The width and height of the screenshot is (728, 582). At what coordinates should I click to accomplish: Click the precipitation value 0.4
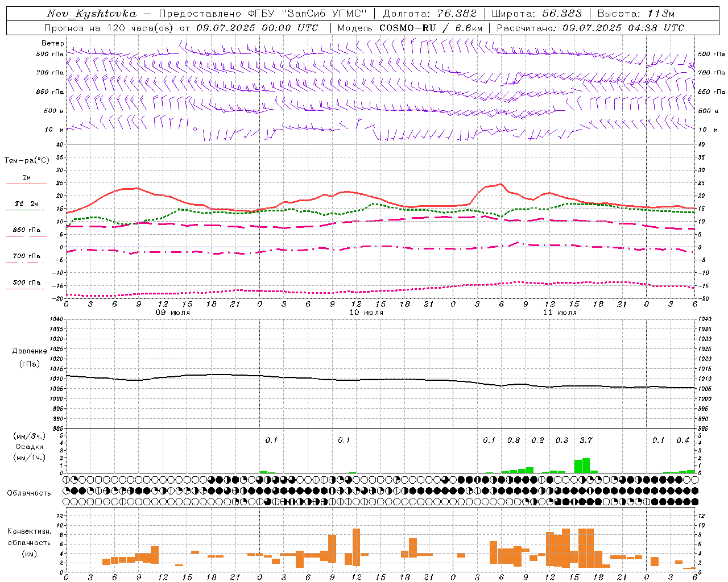pyautogui.click(x=682, y=440)
